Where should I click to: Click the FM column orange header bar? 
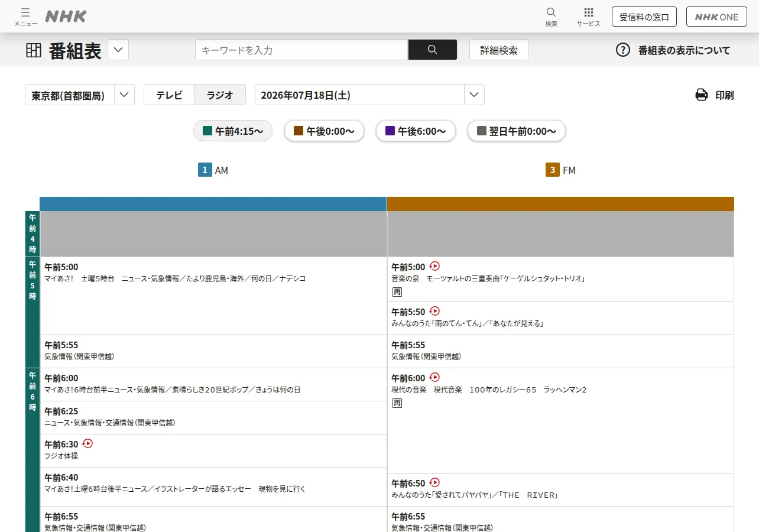[x=560, y=204]
